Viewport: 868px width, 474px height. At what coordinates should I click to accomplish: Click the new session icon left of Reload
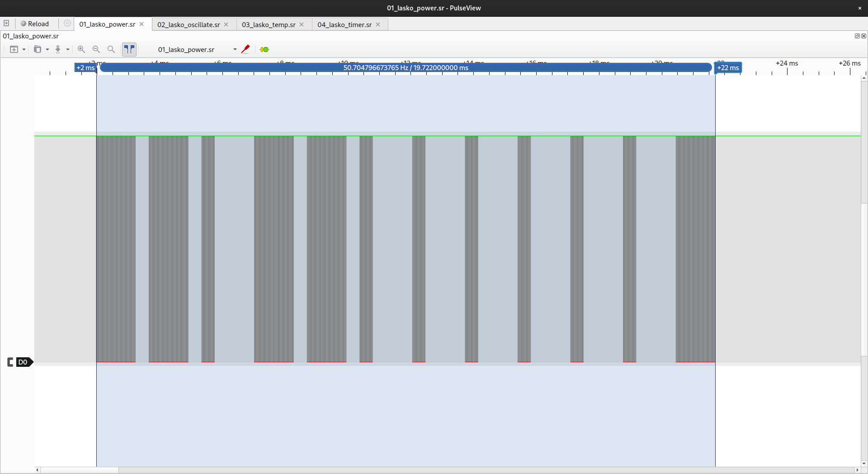pyautogui.click(x=6, y=24)
